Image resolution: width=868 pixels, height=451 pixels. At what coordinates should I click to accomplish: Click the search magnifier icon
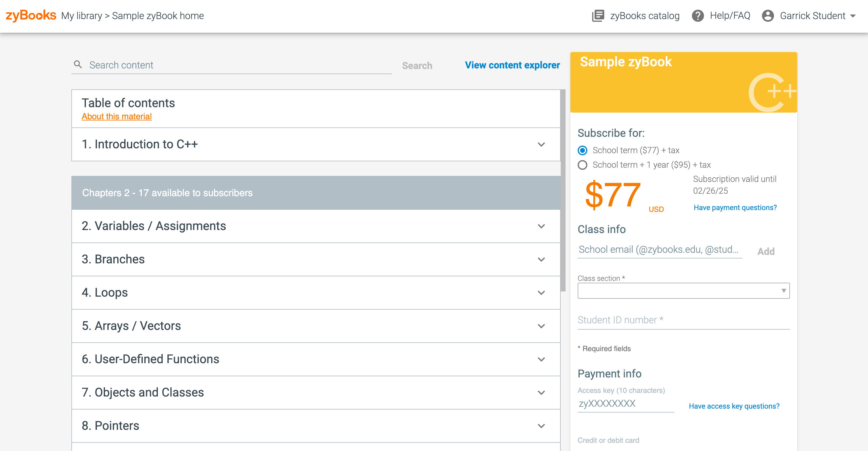point(78,64)
